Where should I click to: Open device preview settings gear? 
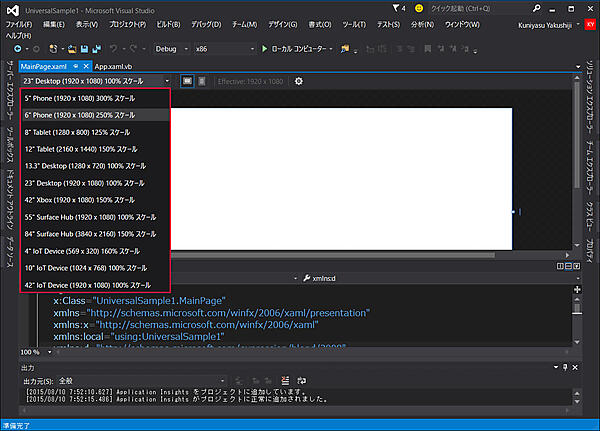pyautogui.click(x=298, y=80)
